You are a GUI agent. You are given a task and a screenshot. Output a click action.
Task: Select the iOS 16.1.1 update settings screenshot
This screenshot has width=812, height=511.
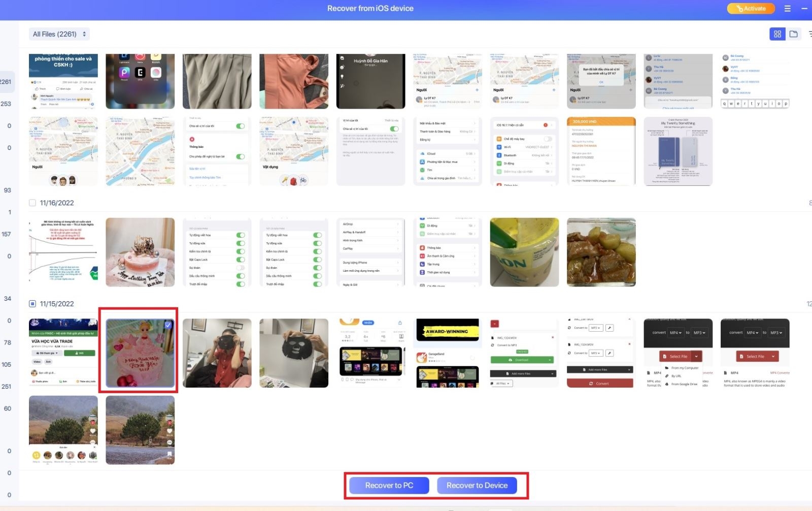click(525, 151)
